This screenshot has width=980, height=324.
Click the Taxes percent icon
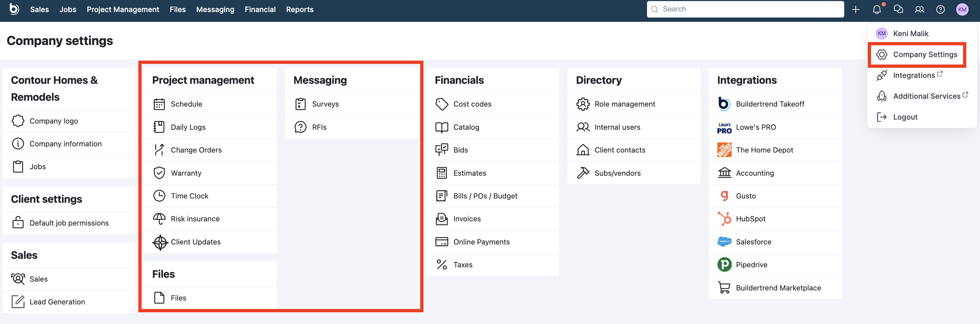[442, 265]
